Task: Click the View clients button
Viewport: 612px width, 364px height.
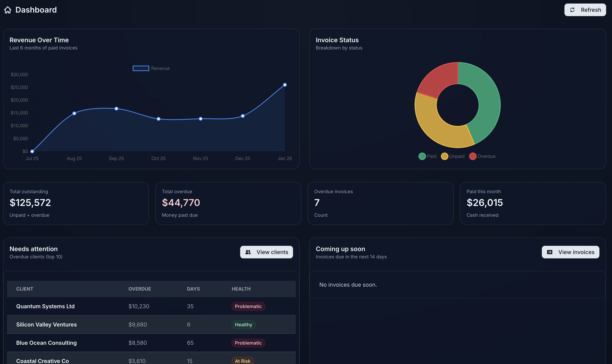Action: click(x=266, y=252)
